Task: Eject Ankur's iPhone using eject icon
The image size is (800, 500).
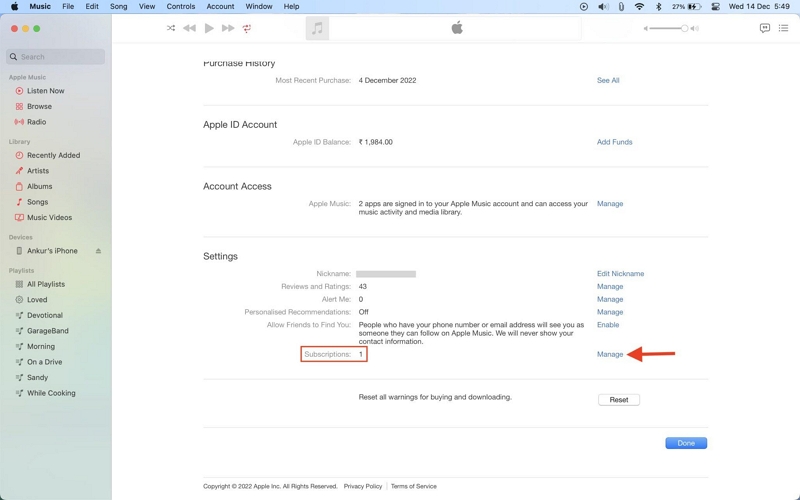Action: click(x=98, y=251)
